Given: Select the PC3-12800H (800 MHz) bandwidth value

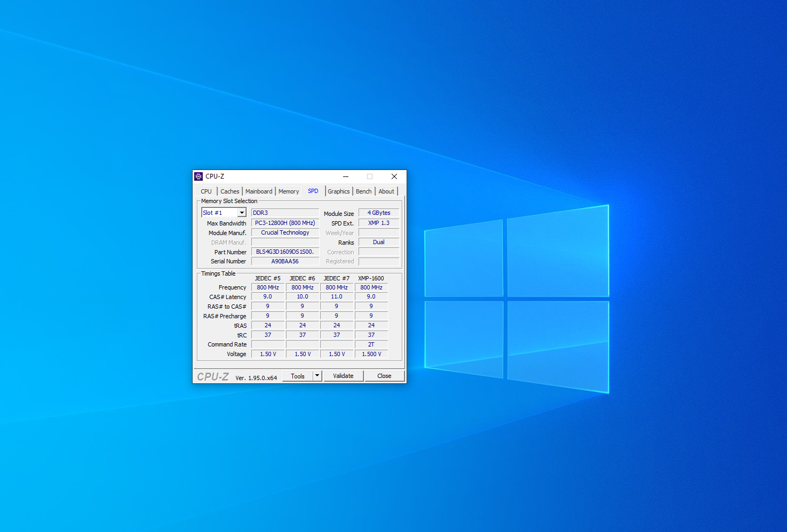Looking at the screenshot, I should 285,223.
